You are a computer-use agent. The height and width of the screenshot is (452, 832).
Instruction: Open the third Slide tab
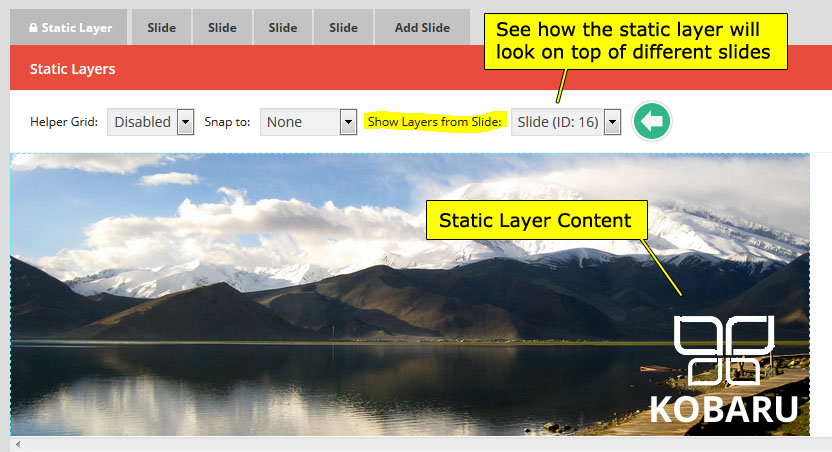[x=283, y=28]
